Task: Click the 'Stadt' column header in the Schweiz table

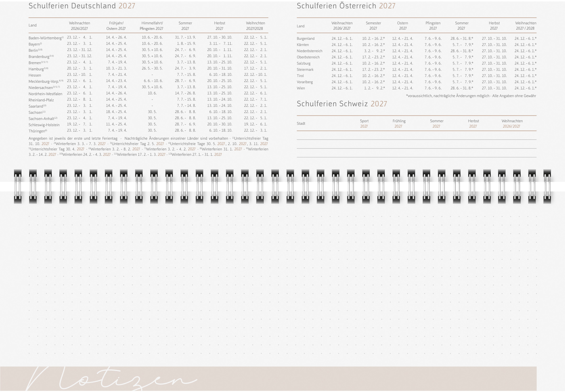Action: point(301,124)
